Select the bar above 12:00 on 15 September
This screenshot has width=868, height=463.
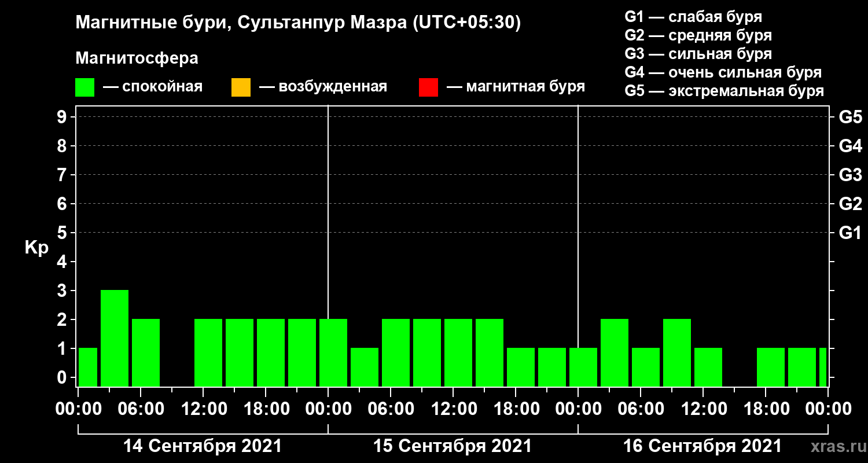pyautogui.click(x=458, y=352)
